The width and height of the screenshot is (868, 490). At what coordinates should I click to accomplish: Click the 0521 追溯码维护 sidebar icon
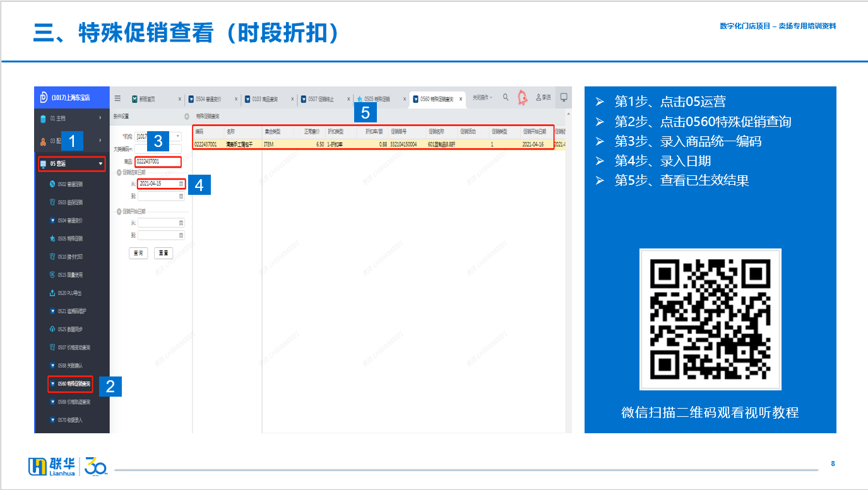click(x=52, y=311)
